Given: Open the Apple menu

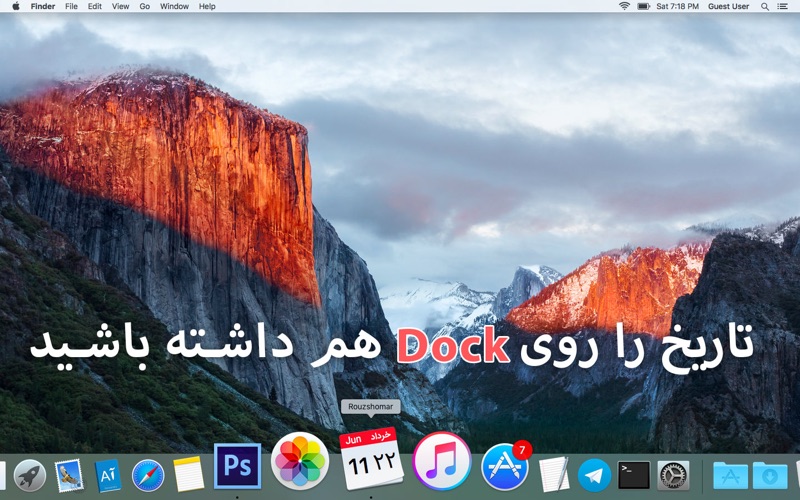Looking at the screenshot, I should pyautogui.click(x=15, y=6).
